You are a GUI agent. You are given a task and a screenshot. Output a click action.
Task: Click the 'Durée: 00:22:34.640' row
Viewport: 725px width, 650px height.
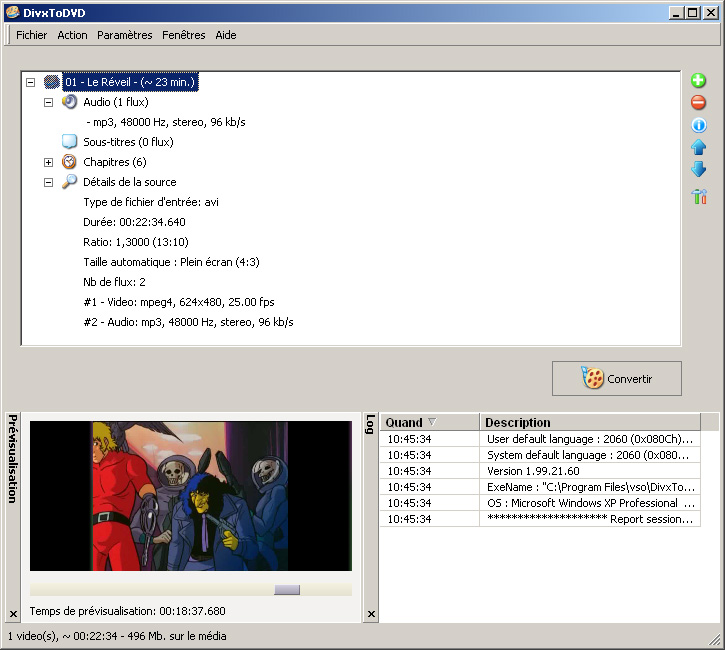tap(134, 222)
